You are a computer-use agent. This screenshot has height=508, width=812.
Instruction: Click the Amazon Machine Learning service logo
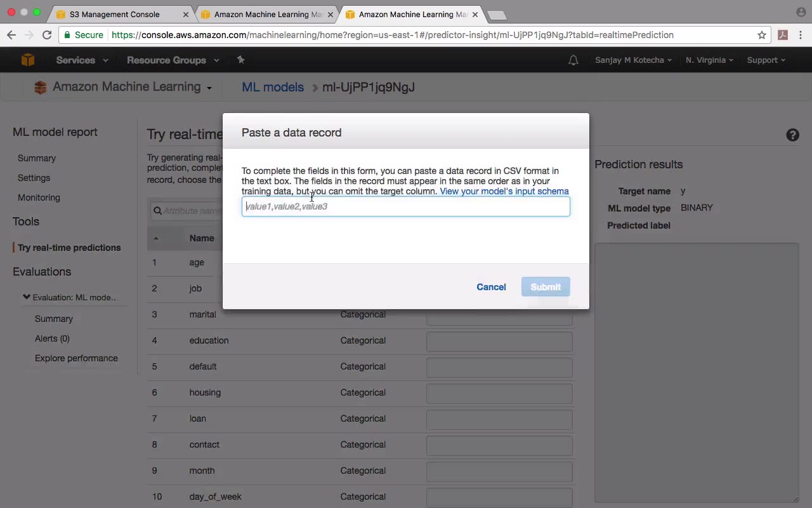[x=41, y=88]
